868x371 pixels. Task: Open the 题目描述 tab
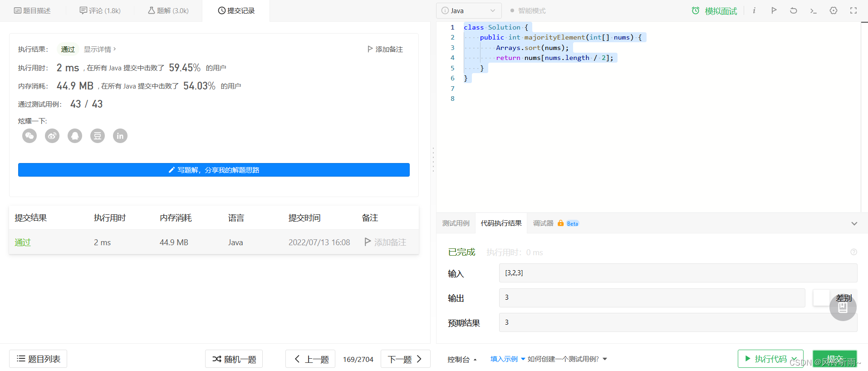tap(32, 10)
